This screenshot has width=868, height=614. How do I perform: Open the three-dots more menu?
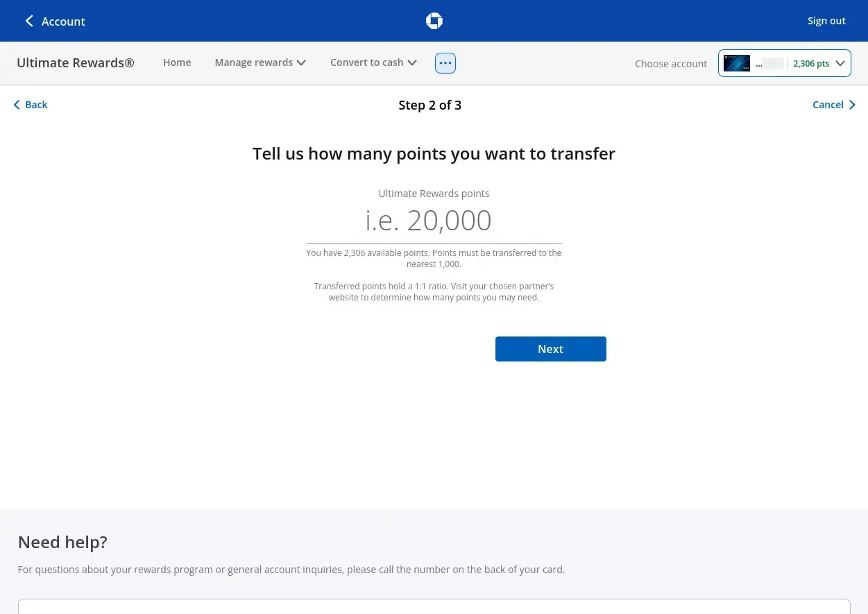tap(445, 63)
